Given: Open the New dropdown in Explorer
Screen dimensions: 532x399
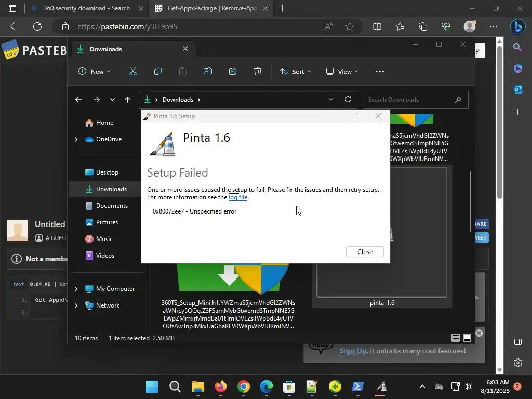Looking at the screenshot, I should (x=95, y=72).
